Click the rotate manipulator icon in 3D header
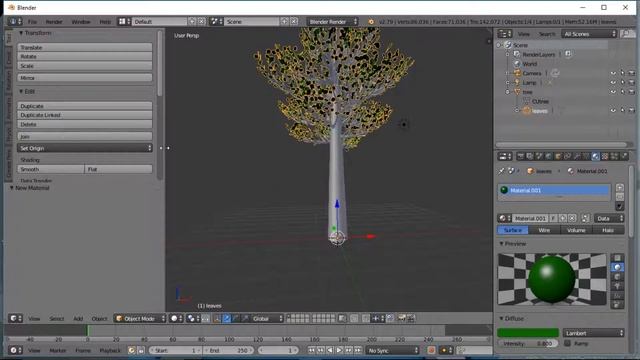 tap(236, 318)
